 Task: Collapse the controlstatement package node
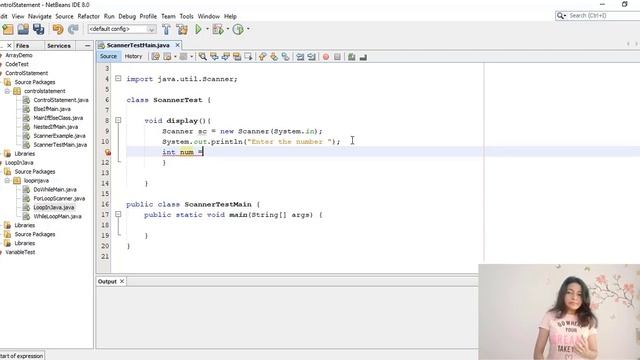pyautogui.click(x=7, y=91)
